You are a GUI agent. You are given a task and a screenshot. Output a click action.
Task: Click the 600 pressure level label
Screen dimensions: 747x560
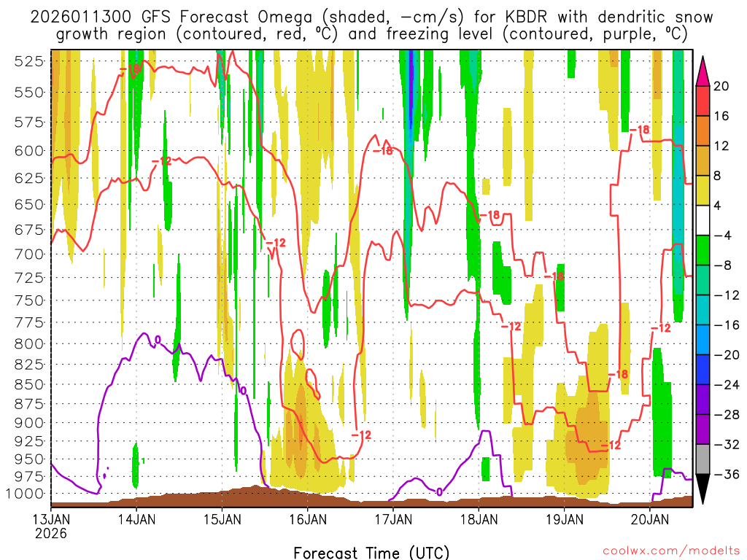[28, 150]
